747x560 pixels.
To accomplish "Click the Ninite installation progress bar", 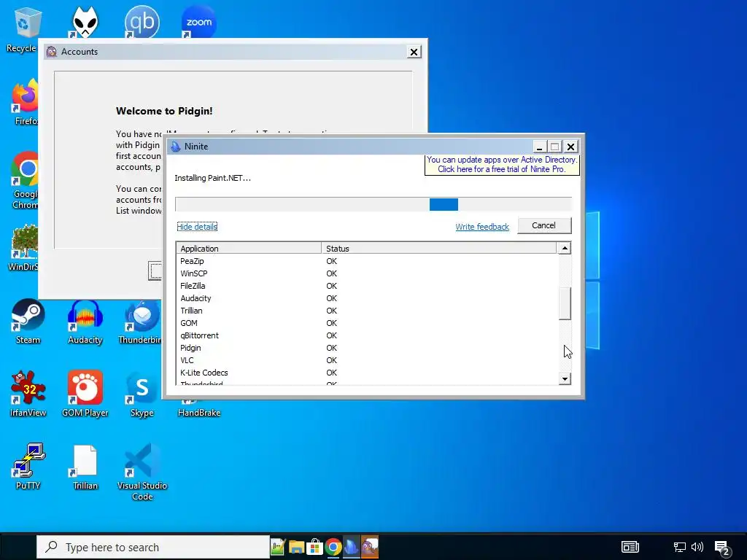I will (373, 204).
